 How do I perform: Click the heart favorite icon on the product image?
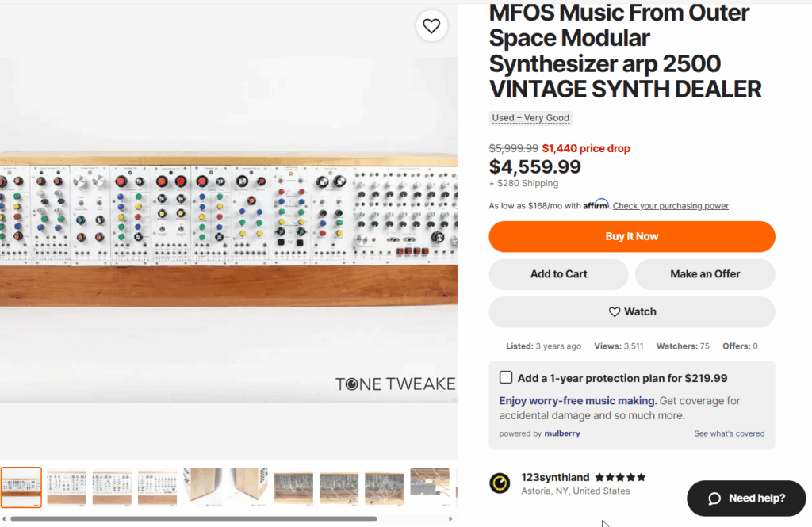tap(431, 26)
